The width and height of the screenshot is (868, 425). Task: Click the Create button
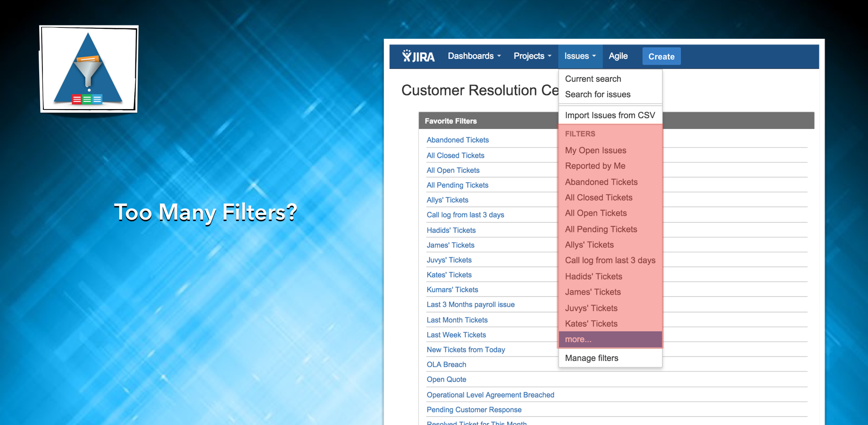[x=661, y=57]
